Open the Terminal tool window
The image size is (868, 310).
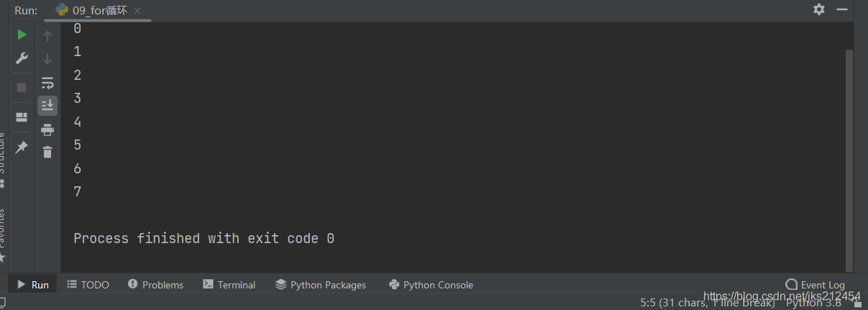(229, 285)
